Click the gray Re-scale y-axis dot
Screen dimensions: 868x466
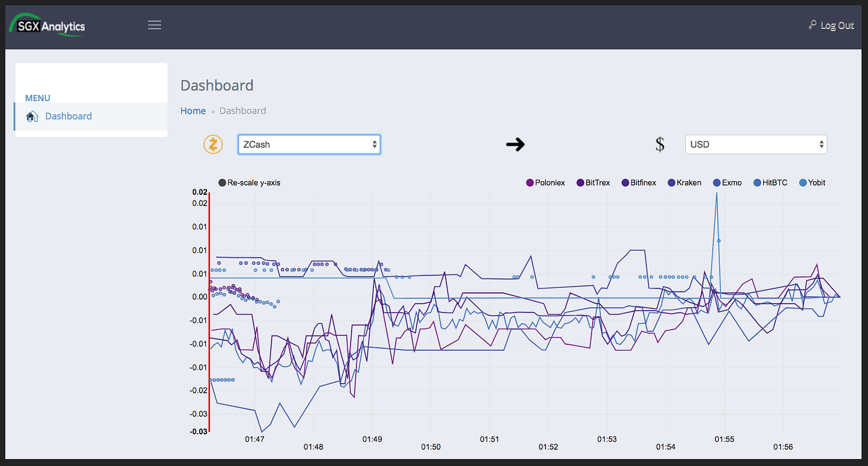[x=221, y=182]
